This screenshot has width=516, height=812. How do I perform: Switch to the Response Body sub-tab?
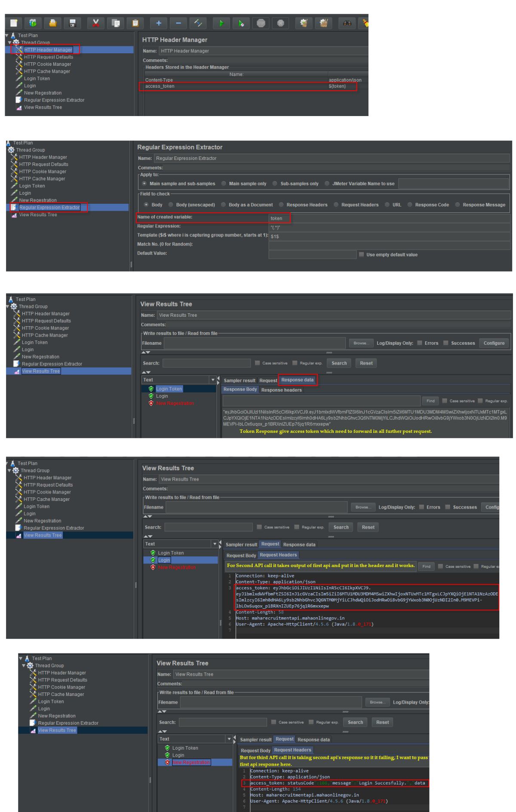coord(240,389)
